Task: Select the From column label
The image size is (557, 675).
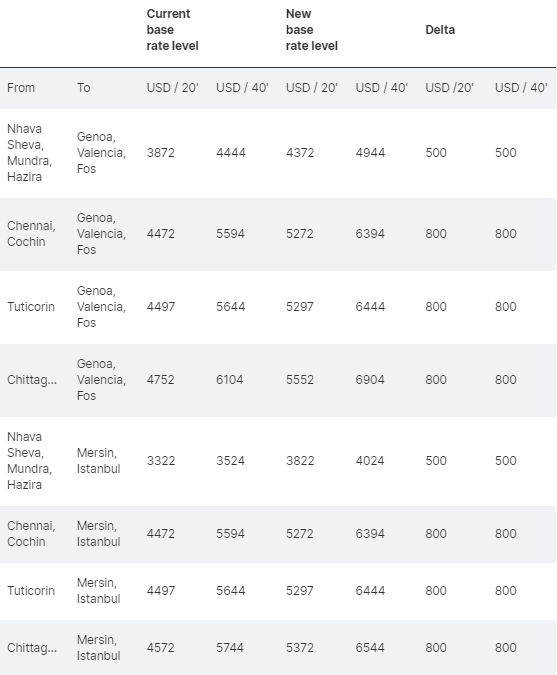Action: pos(21,88)
